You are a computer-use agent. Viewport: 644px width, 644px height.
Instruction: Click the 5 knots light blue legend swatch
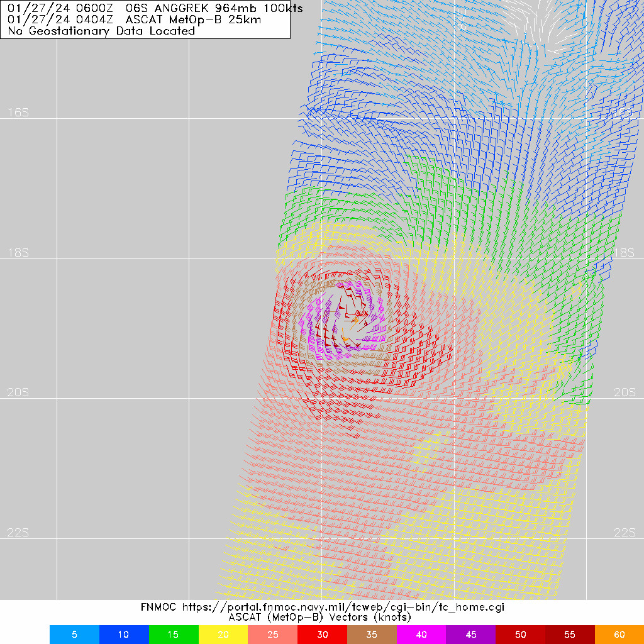pos(74,635)
